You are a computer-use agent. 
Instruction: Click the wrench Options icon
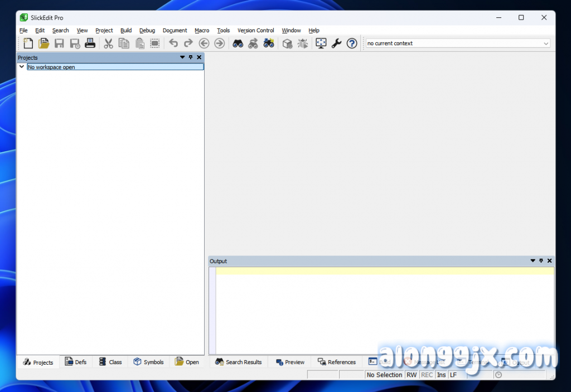pos(336,43)
